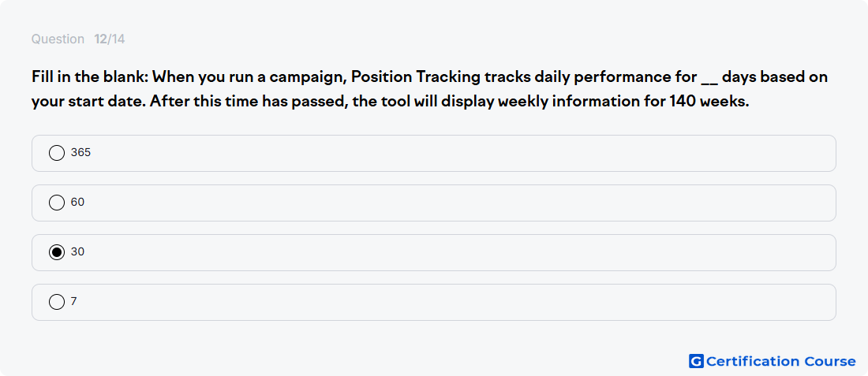The width and height of the screenshot is (868, 376).
Task: Click the selected 30 radio button
Action: (x=57, y=252)
